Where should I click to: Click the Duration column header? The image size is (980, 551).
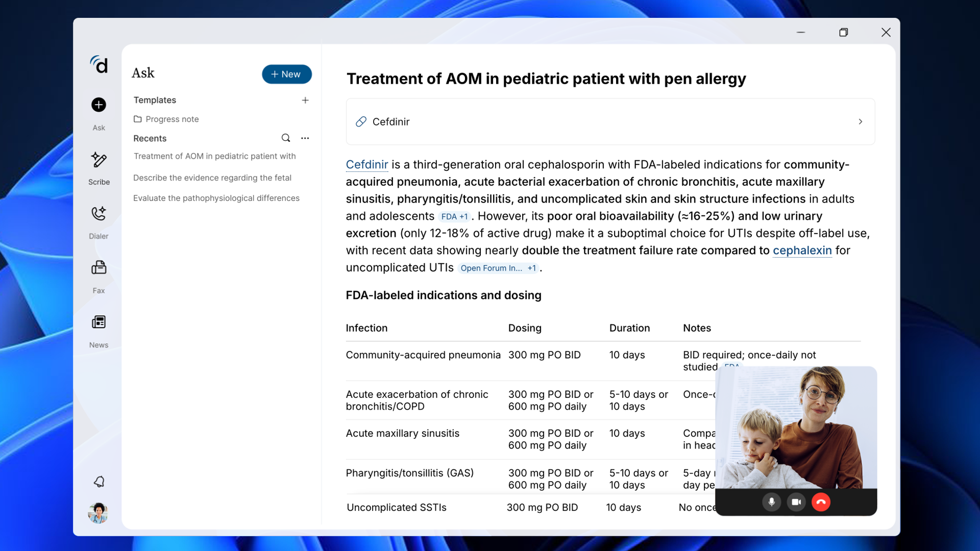[629, 328]
